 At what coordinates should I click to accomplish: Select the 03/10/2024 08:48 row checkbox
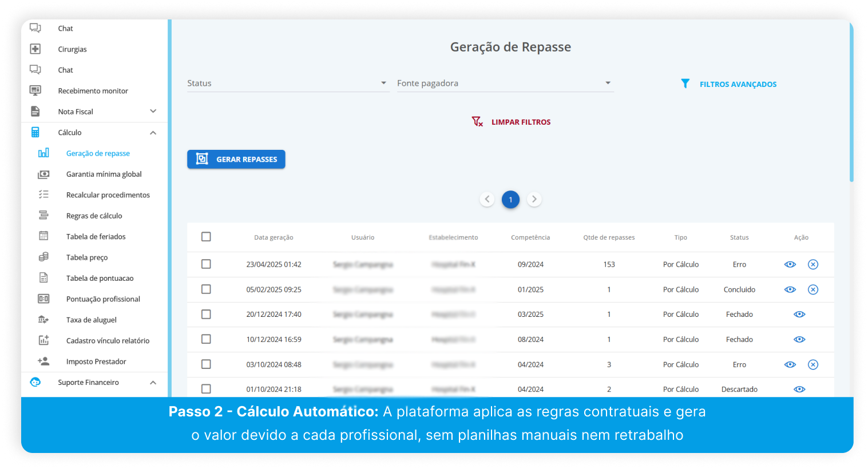(x=206, y=364)
